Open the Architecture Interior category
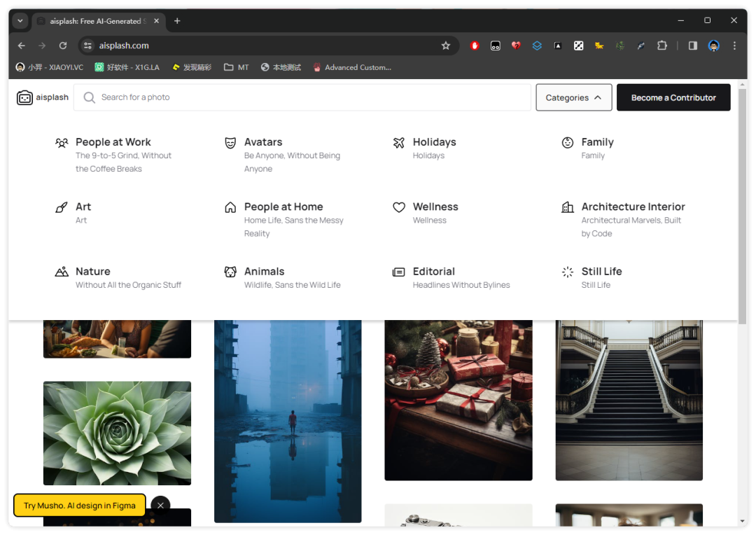The height and width of the screenshot is (535, 756). 633,207
